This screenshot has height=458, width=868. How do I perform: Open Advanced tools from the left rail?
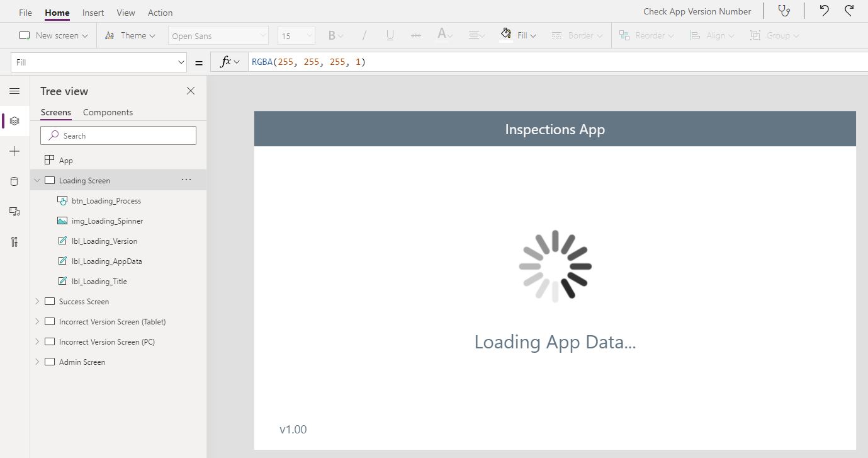[x=14, y=242]
